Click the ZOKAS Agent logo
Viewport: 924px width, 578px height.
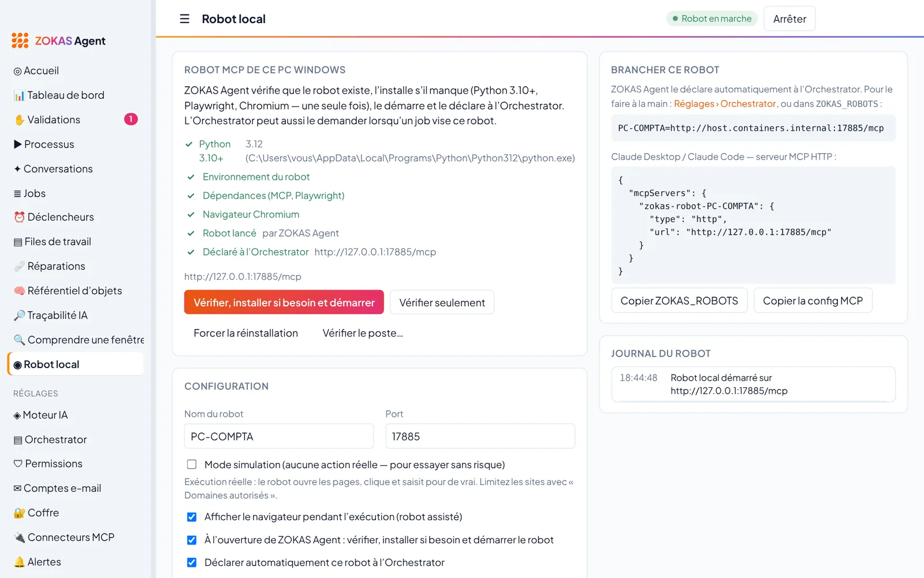click(58, 40)
